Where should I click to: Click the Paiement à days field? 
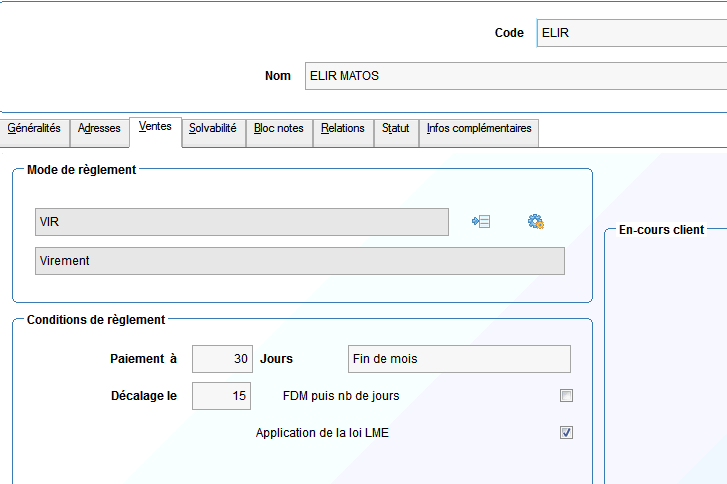click(x=222, y=359)
